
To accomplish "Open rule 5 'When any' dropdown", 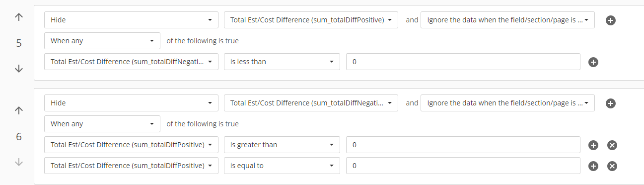I will pyautogui.click(x=102, y=41).
